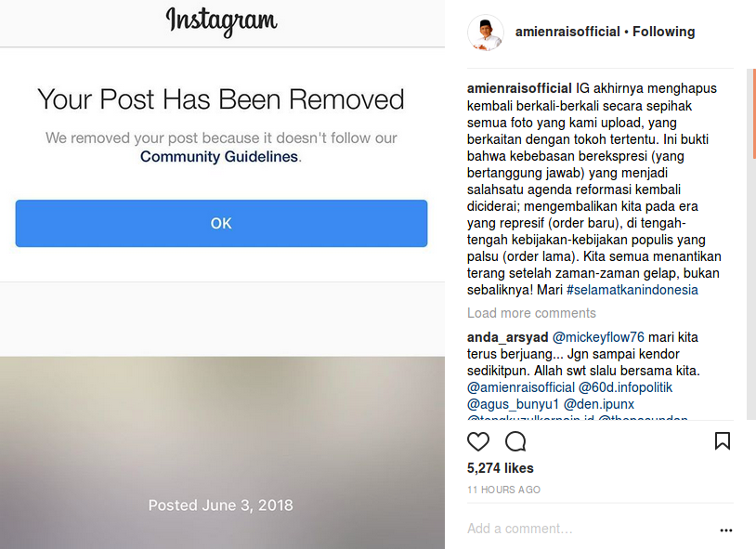Open the @60d.infopolitik mention
Screen dimensions: 756x549
pos(625,387)
